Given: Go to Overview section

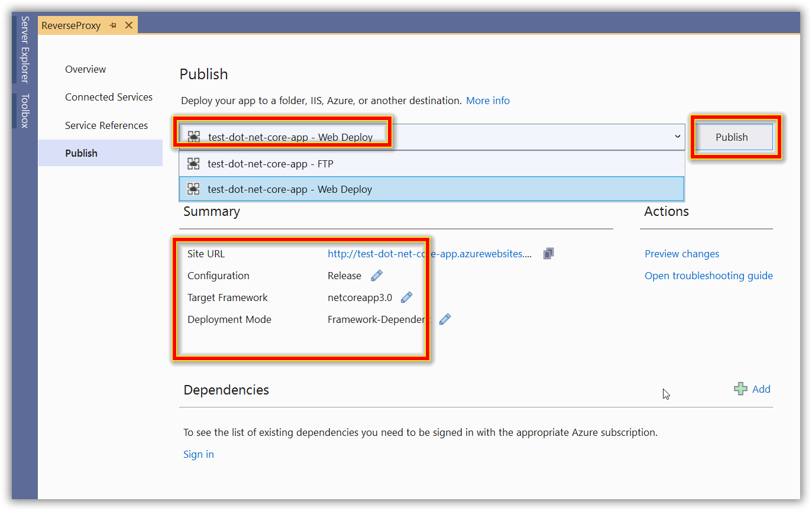Looking at the screenshot, I should click(85, 69).
